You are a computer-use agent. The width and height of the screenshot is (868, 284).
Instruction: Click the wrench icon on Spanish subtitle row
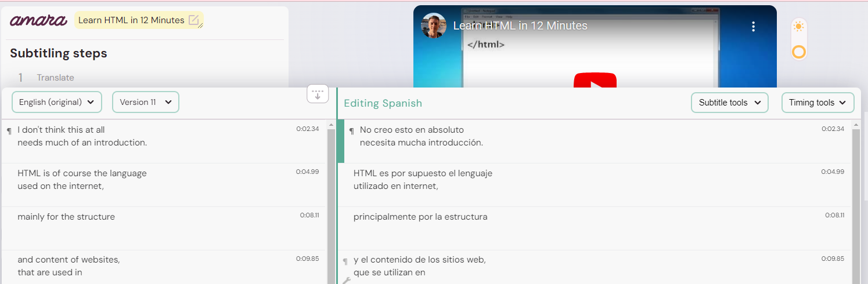tap(347, 281)
